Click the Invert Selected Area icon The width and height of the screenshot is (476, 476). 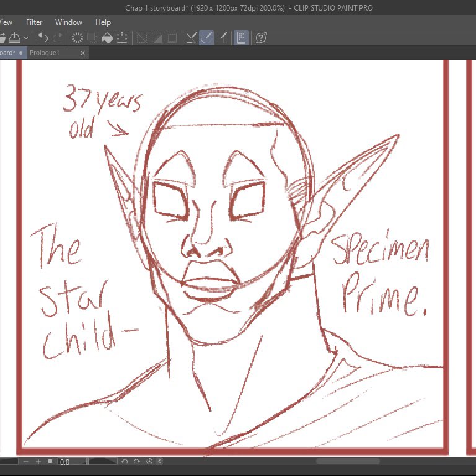click(157, 38)
